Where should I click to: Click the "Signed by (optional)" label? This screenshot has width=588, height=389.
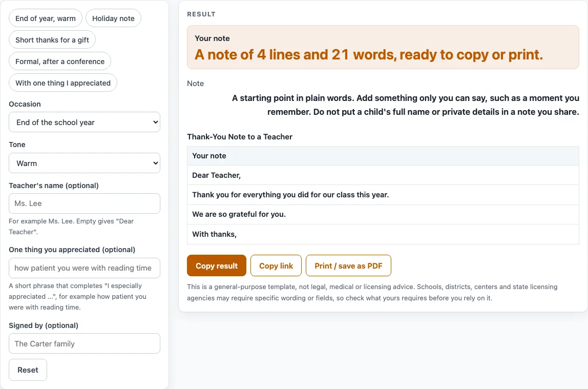pos(44,325)
